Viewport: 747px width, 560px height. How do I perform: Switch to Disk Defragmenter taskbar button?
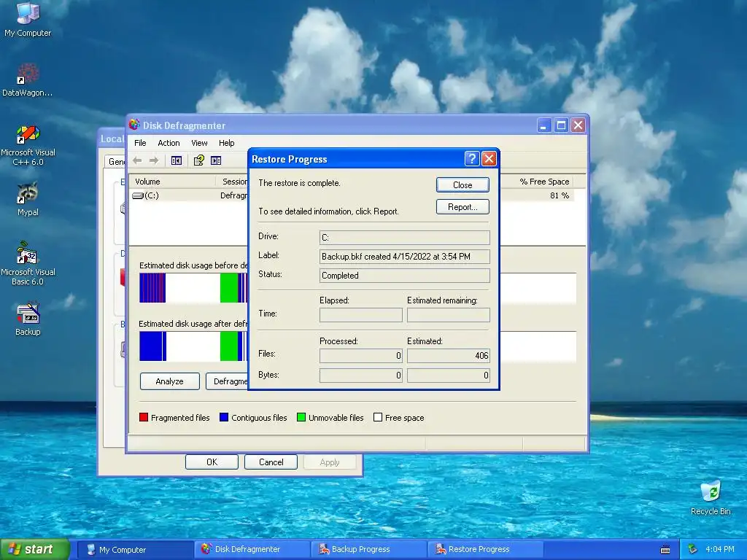(x=252, y=550)
